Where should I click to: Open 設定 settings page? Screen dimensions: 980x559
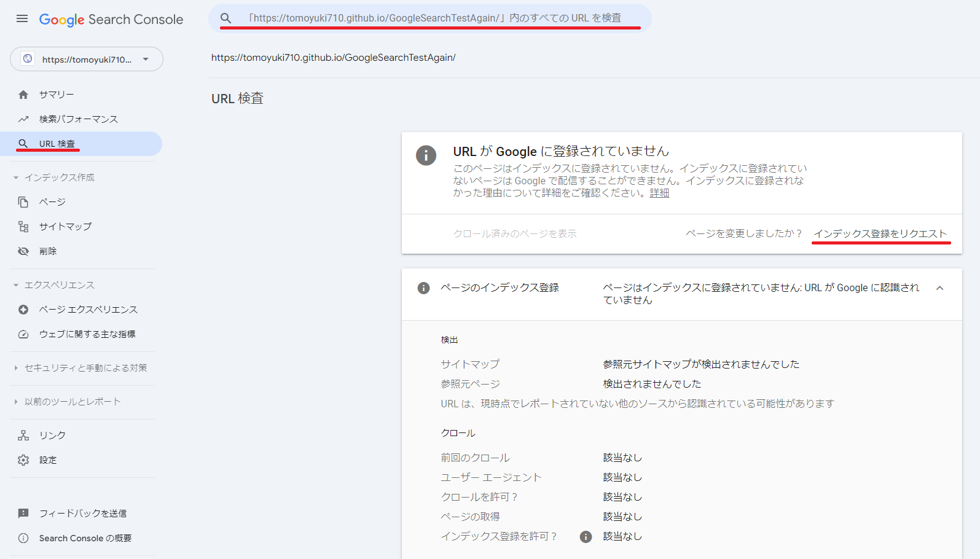click(x=81, y=460)
